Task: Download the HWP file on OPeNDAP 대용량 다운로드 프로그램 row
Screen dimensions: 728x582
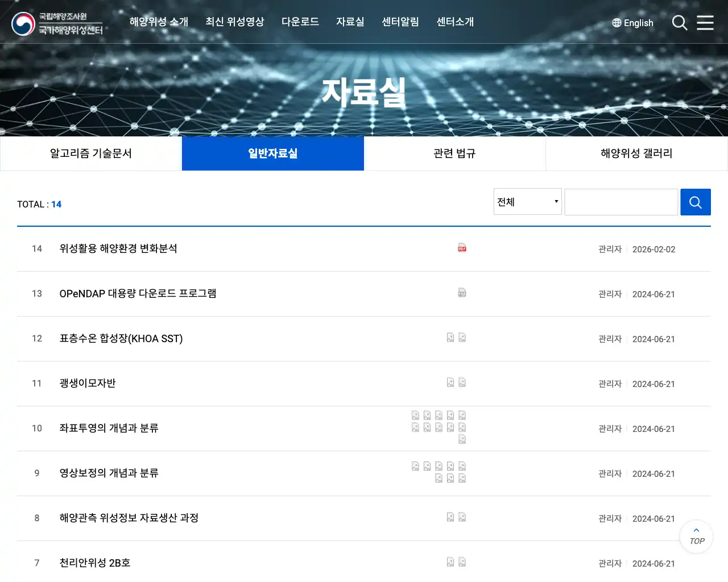Action: click(x=461, y=293)
